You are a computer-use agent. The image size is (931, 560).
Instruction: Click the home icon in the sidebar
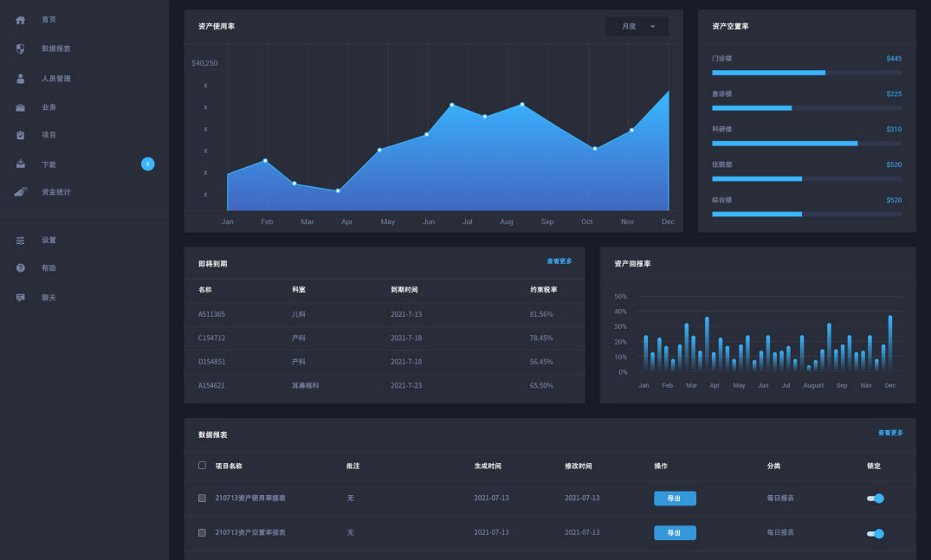coord(20,19)
